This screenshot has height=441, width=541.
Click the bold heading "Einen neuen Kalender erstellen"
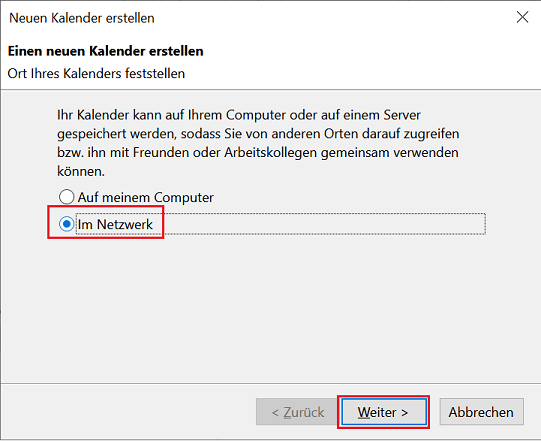tap(106, 51)
